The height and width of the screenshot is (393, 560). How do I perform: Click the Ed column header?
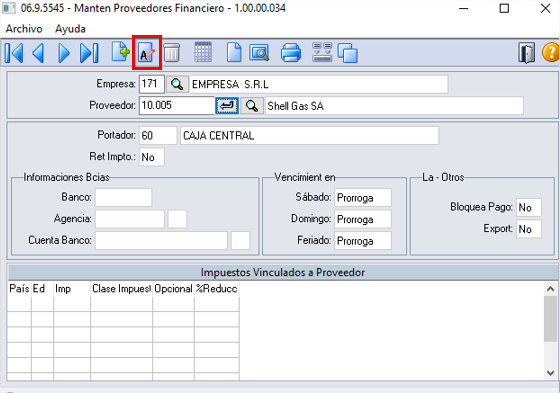coord(42,289)
